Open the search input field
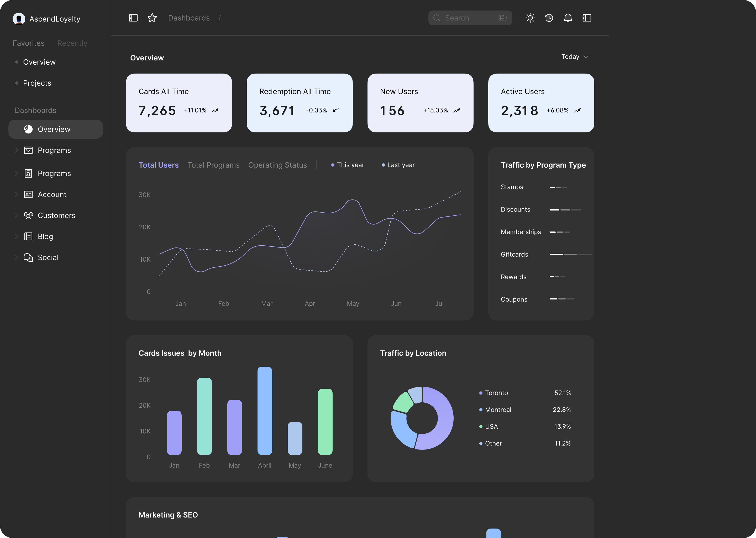Image resolution: width=756 pixels, height=538 pixels. pyautogui.click(x=469, y=17)
